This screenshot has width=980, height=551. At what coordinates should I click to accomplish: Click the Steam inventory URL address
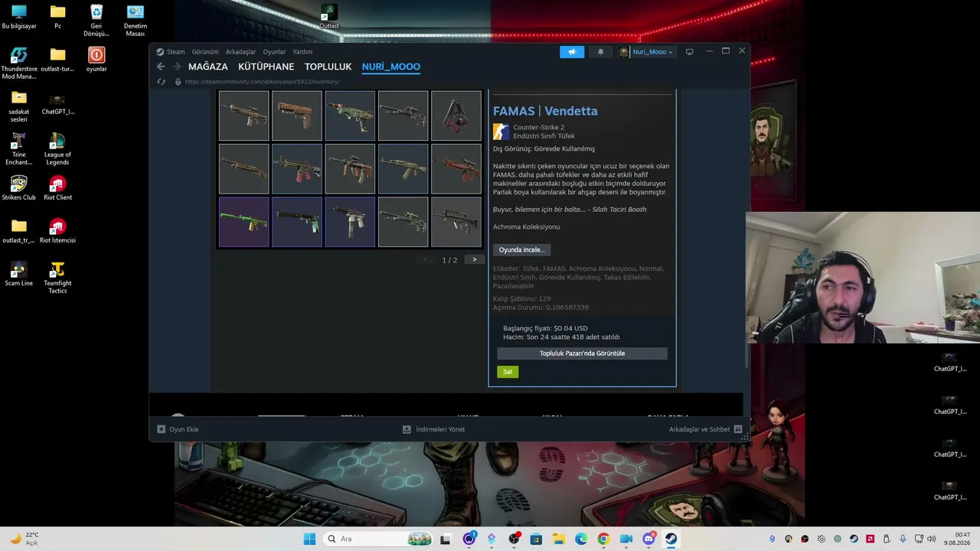pyautogui.click(x=262, y=82)
